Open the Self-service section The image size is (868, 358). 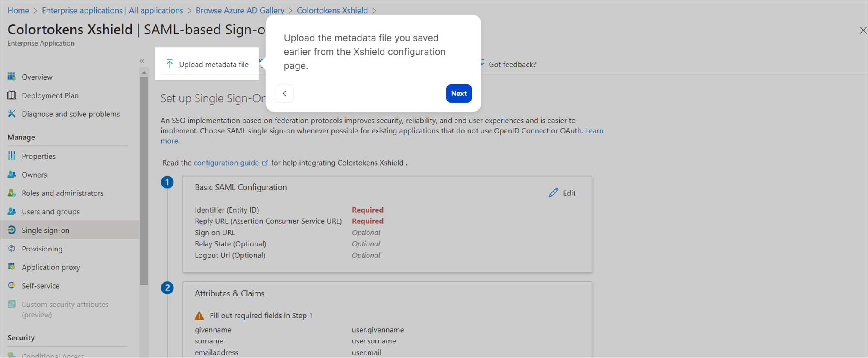[x=41, y=286]
